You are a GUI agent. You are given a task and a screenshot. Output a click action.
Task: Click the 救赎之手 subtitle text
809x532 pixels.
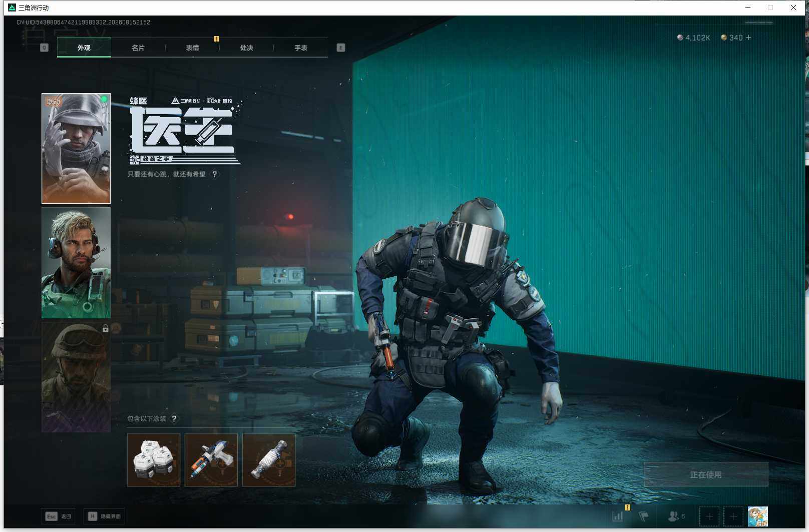(x=156, y=159)
